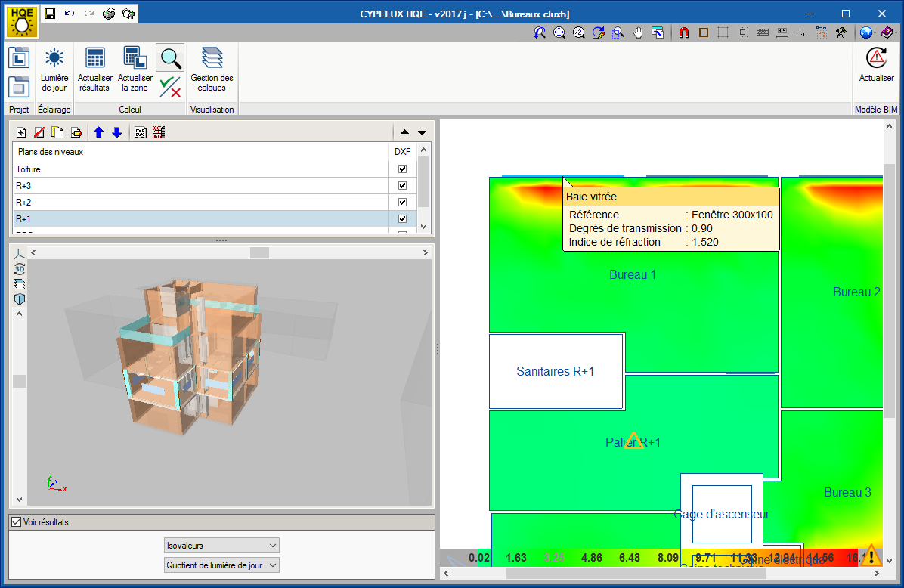The height and width of the screenshot is (588, 904).
Task: Click the x2 zoom icon
Action: [579, 32]
